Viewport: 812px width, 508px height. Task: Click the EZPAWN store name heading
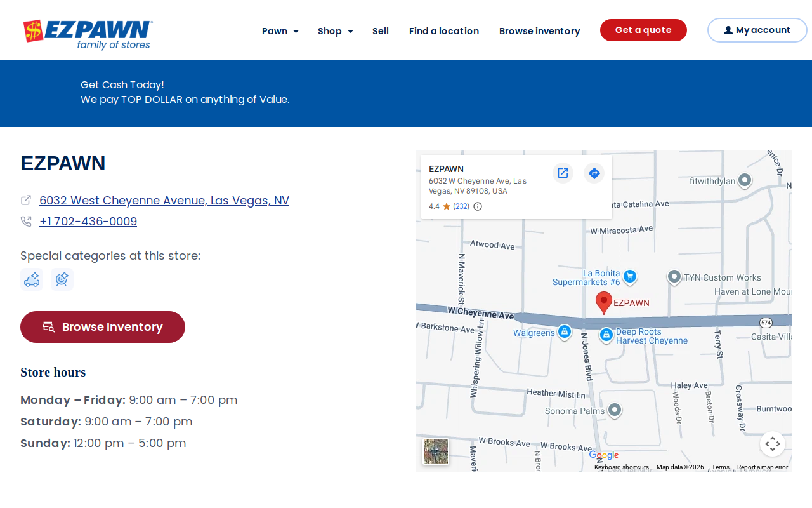tap(63, 163)
